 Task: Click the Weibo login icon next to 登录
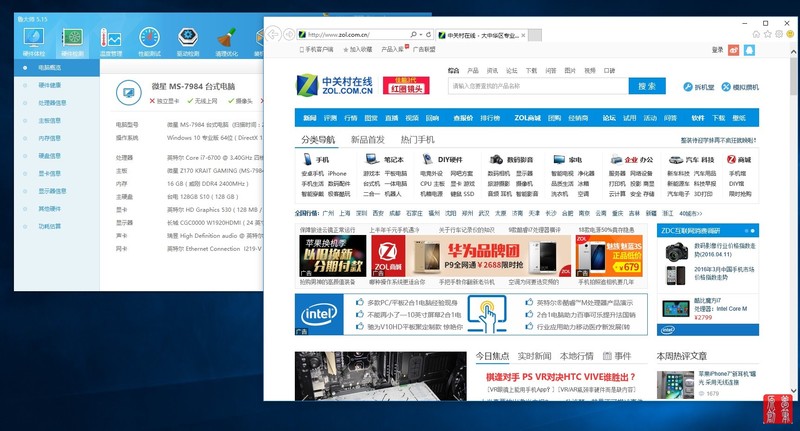pos(734,50)
